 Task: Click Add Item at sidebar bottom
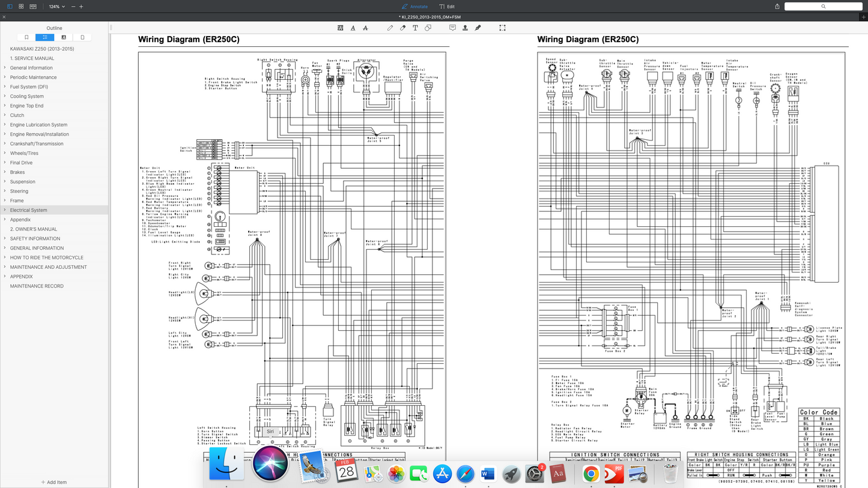[x=54, y=482]
